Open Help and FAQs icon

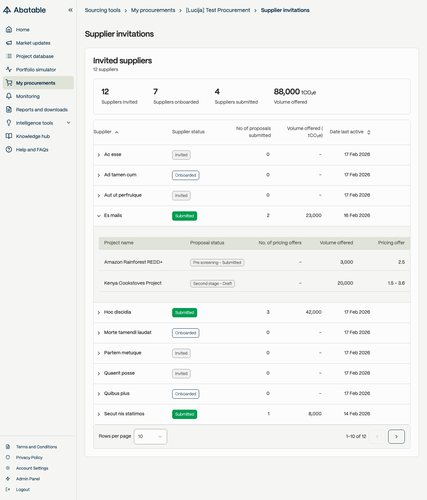9,149
